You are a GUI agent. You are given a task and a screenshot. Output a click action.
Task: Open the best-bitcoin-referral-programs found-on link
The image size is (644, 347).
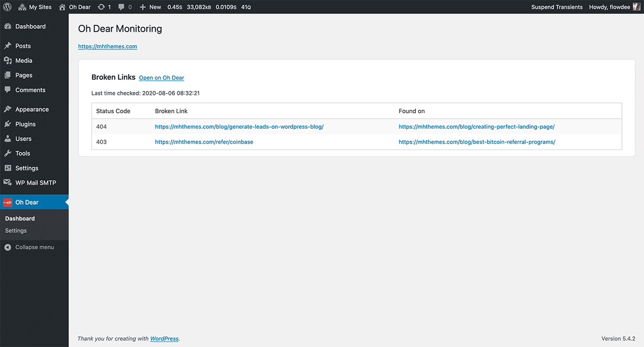pos(477,142)
